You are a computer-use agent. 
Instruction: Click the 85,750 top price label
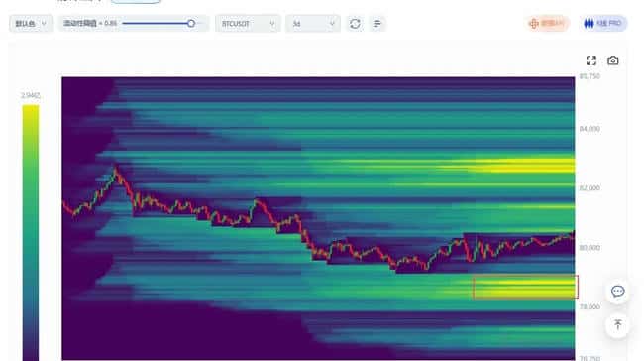(590, 76)
